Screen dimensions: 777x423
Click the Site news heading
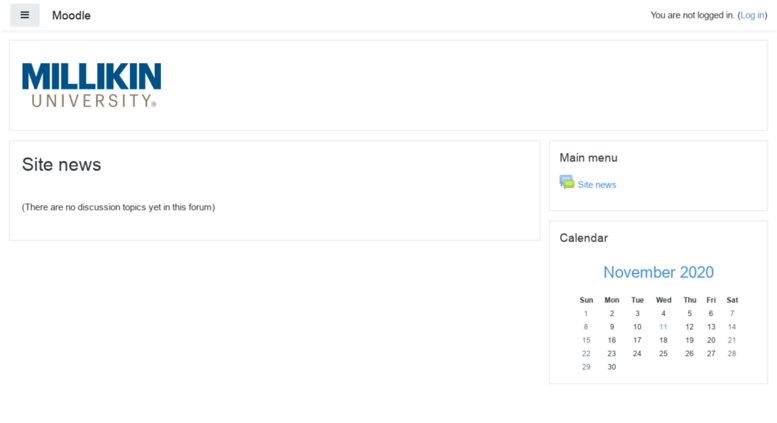(x=61, y=164)
